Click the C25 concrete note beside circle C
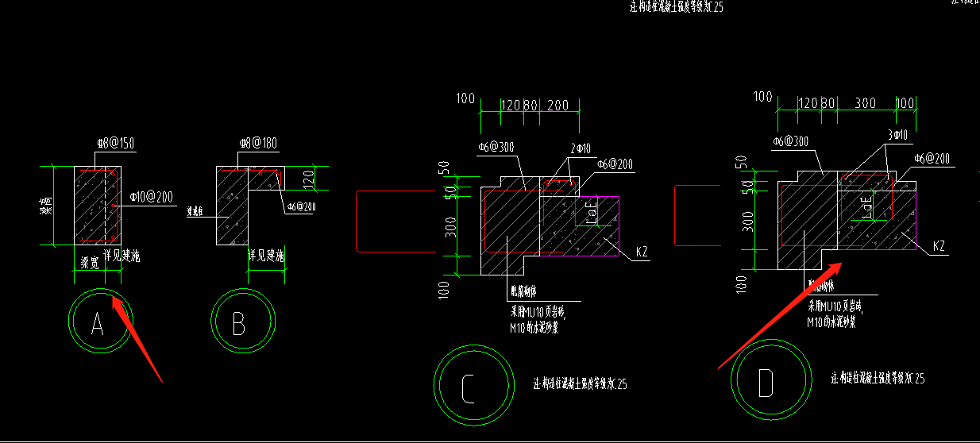The height and width of the screenshot is (443, 980). click(x=581, y=385)
